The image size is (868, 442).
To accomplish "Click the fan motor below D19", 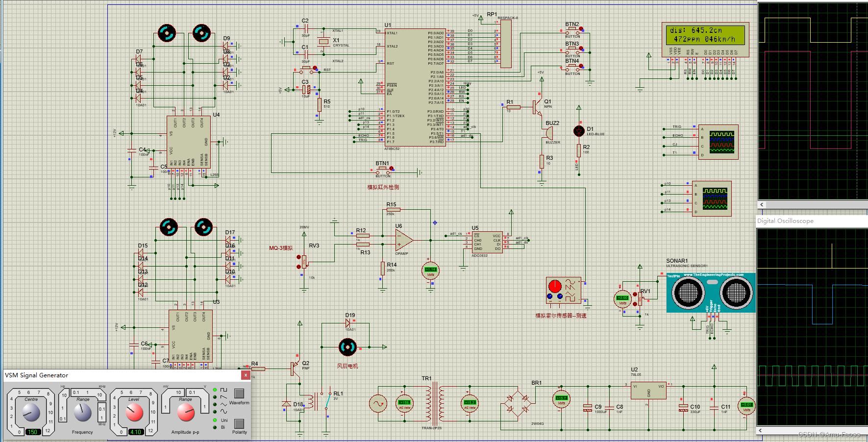I will coord(348,347).
